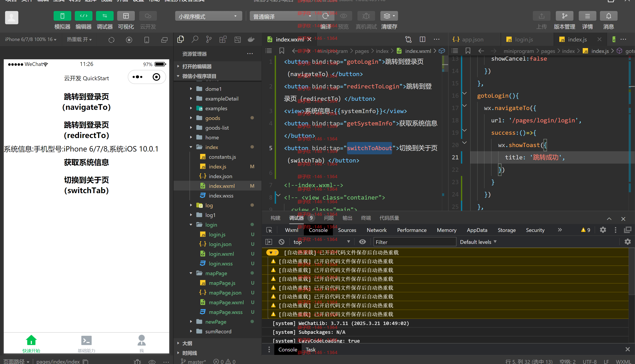Viewport: 635px width, 364px height.
Task: Open the visualization (可视化) panel button
Action: [x=126, y=16]
